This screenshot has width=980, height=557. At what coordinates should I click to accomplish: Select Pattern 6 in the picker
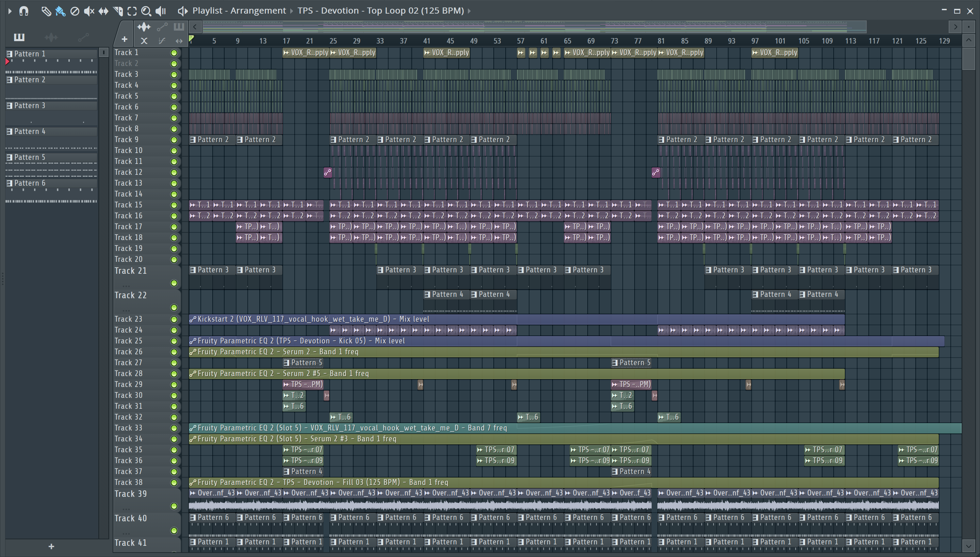(x=51, y=183)
